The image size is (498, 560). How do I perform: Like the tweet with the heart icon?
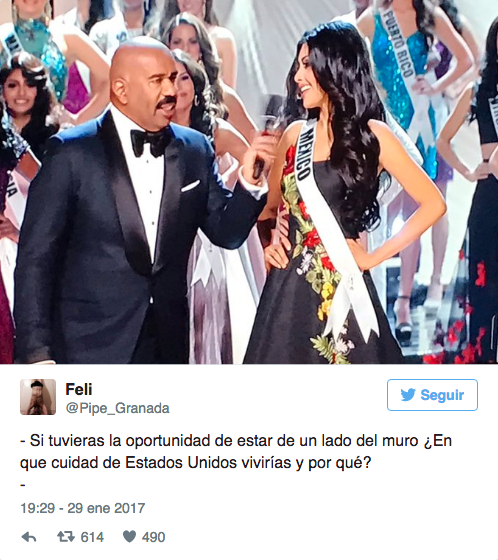(129, 536)
